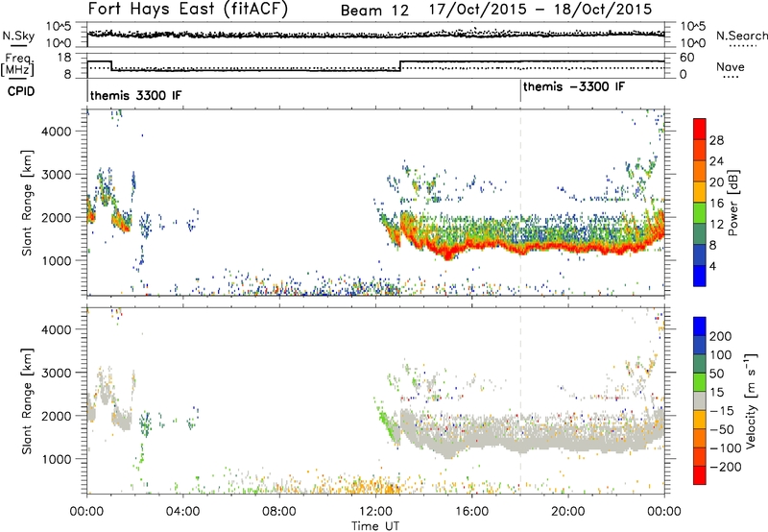Click the CPID change marker beside 'themis -3300 IF'
Image resolution: width=768 pixels, height=532 pixels.
tap(520, 90)
